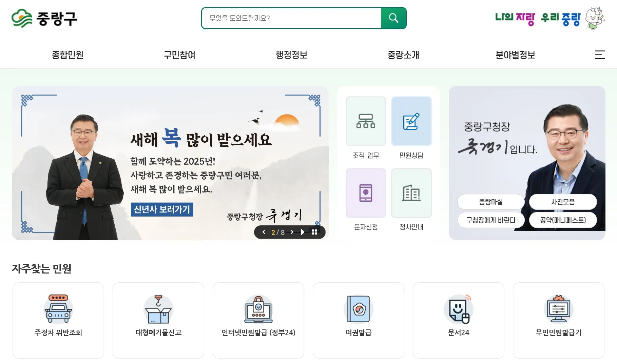Open the 분야별정보 menu
The image size is (617, 364).
pos(515,55)
